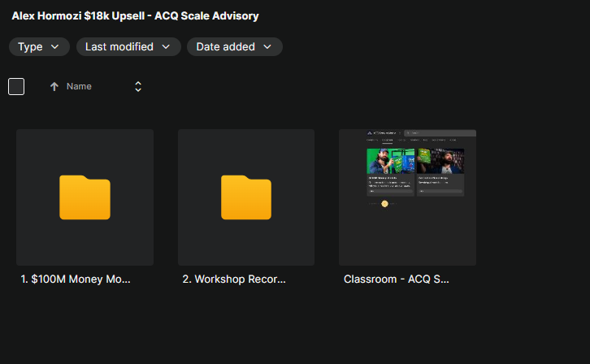Open the Last modified filter dropdown
The height and width of the screenshot is (364, 590).
pyautogui.click(x=128, y=46)
